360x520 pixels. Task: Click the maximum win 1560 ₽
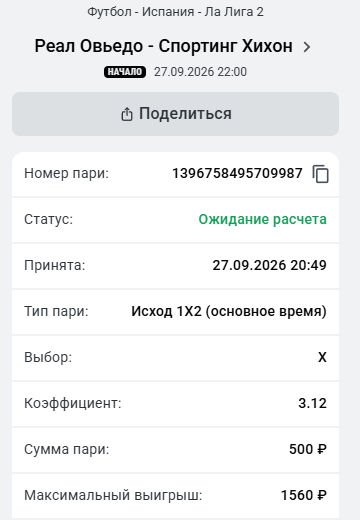tap(304, 495)
